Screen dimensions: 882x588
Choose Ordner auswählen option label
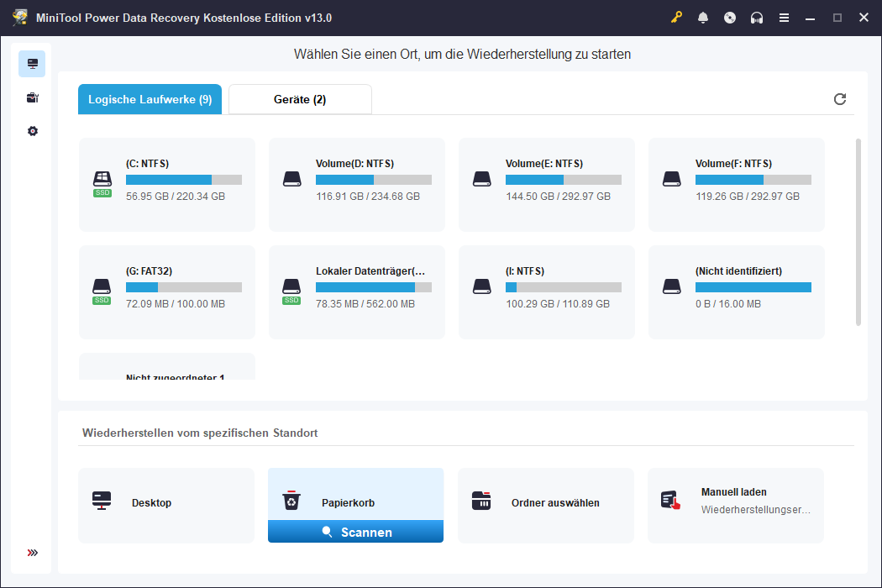(555, 502)
